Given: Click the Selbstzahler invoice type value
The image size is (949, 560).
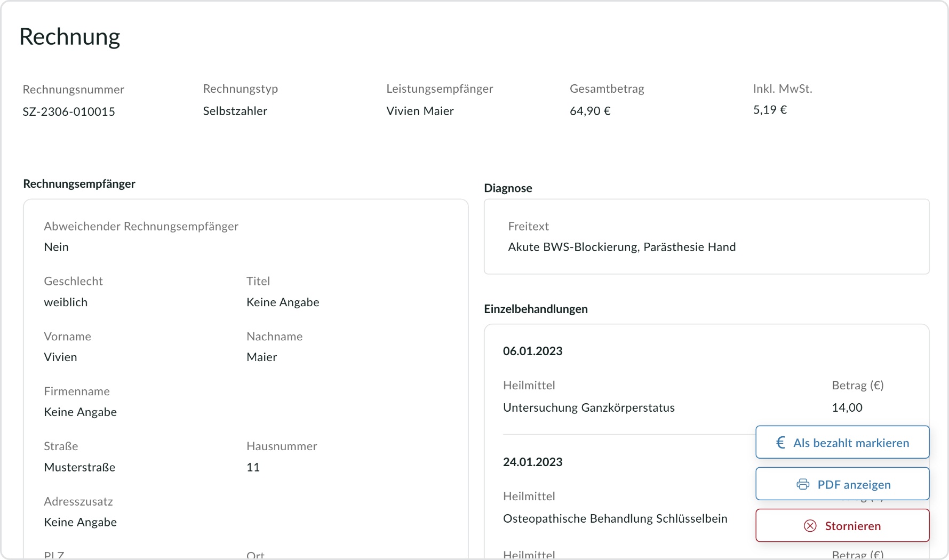Looking at the screenshot, I should (x=235, y=111).
